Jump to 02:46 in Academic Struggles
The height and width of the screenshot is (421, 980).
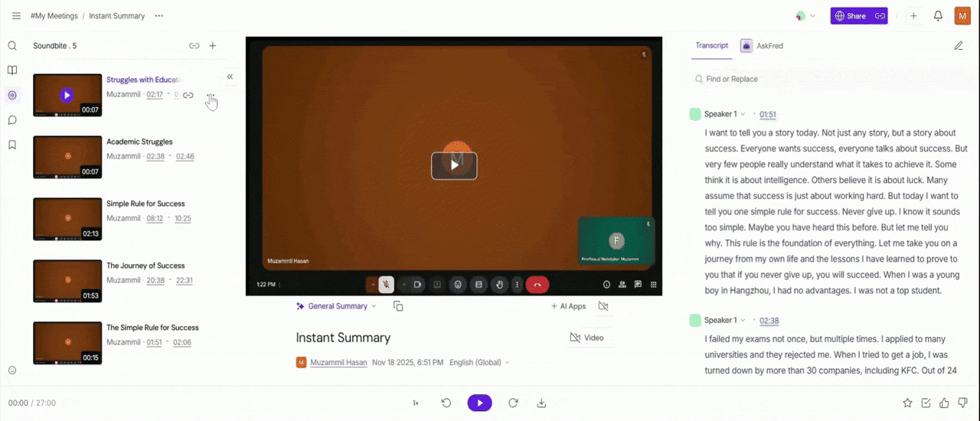(185, 156)
